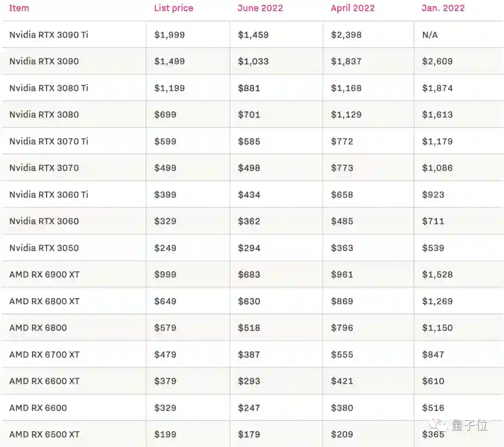This screenshot has width=504, height=447.
Task: Select the April 2022 column header
Action: click(x=352, y=8)
